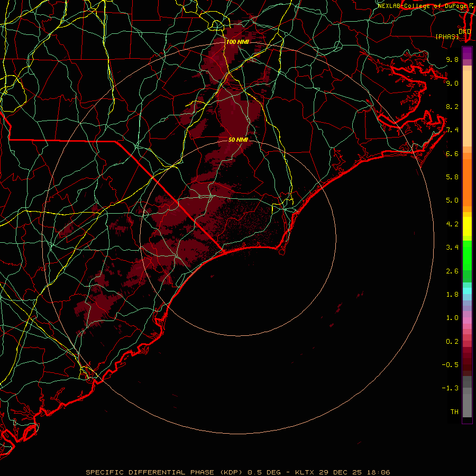Click the "DKD" label above the legend
The image size is (476, 476).
click(x=465, y=32)
